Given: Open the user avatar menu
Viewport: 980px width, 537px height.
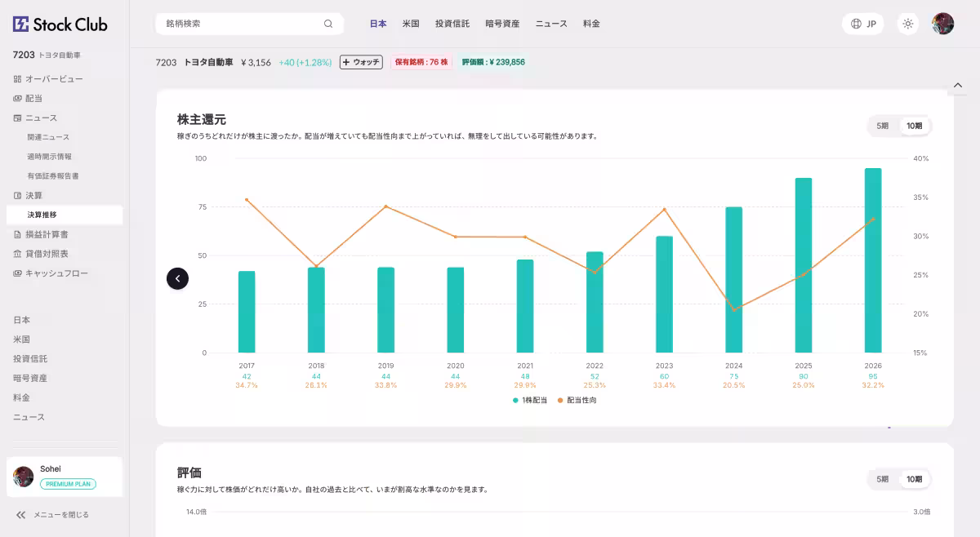Looking at the screenshot, I should point(943,24).
